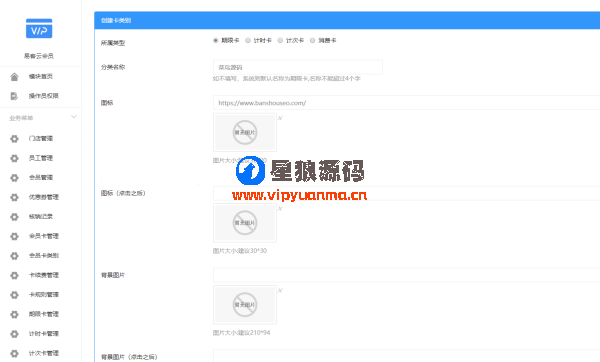Viewport: 600px width, 362px height.
Task: Open 计时卡管理 in the sidebar
Action: (x=44, y=334)
